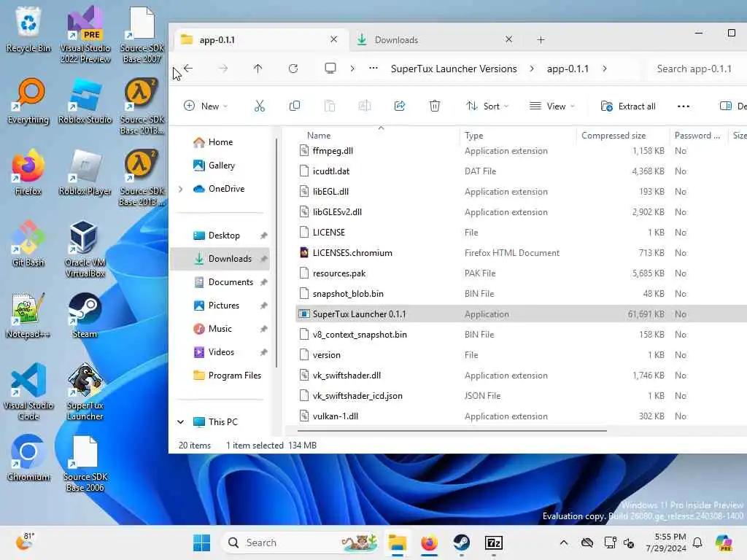Viewport: 747px width, 560px height.
Task: Click the taskbar Search box
Action: 301,542
